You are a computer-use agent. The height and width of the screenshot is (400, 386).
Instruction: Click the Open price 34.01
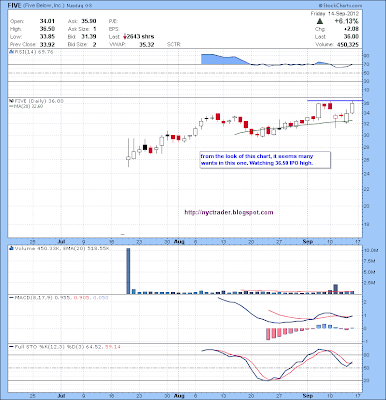tap(47, 21)
